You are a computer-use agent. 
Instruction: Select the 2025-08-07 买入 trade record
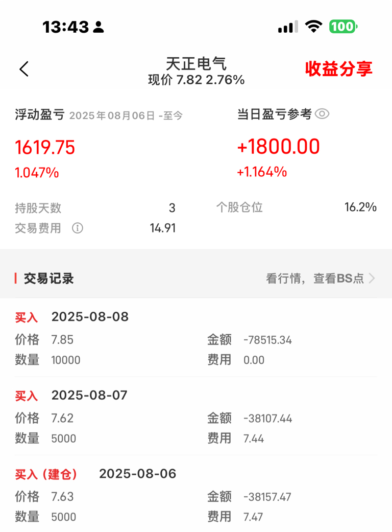pos(196,417)
